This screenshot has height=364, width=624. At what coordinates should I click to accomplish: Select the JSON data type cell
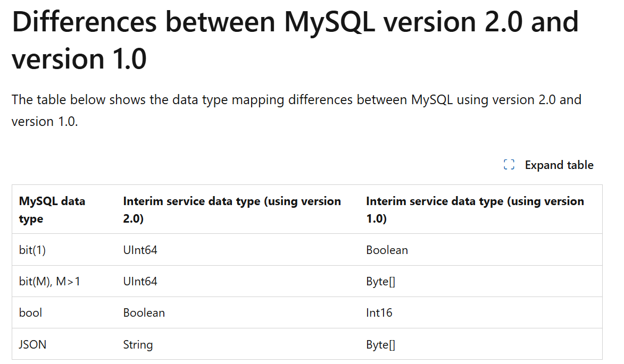[32, 344]
